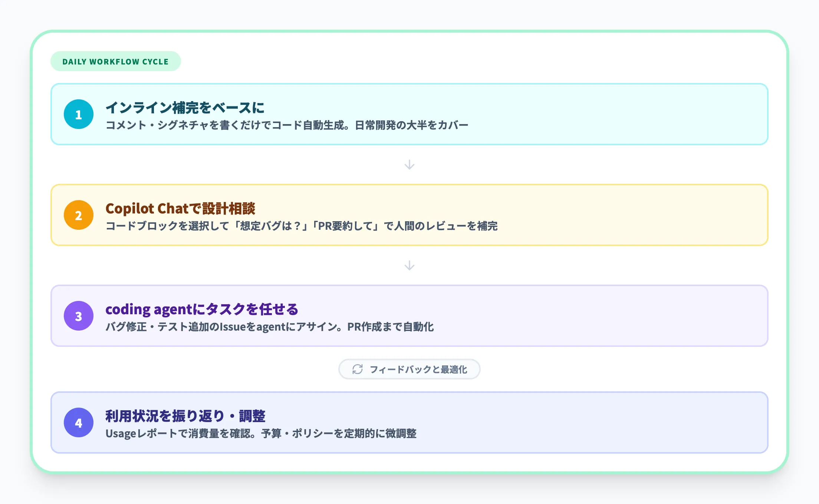Click the down arrow above step 3

coord(409,265)
